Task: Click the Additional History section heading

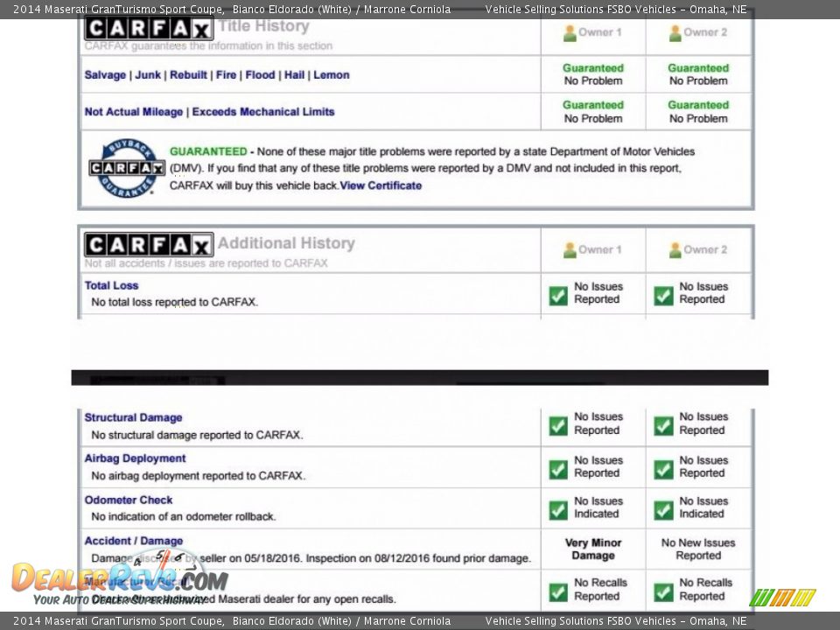Action: click(286, 243)
